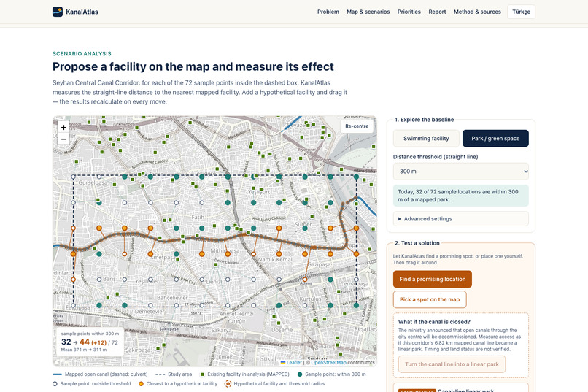Click the '32 → 44 (+12) / 72' result figure
Image resolution: width=588 pixels, height=392 pixels.
pos(90,342)
